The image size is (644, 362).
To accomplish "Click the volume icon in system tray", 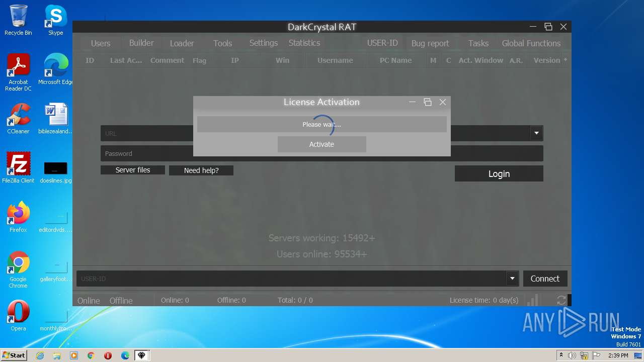I will pos(572,355).
